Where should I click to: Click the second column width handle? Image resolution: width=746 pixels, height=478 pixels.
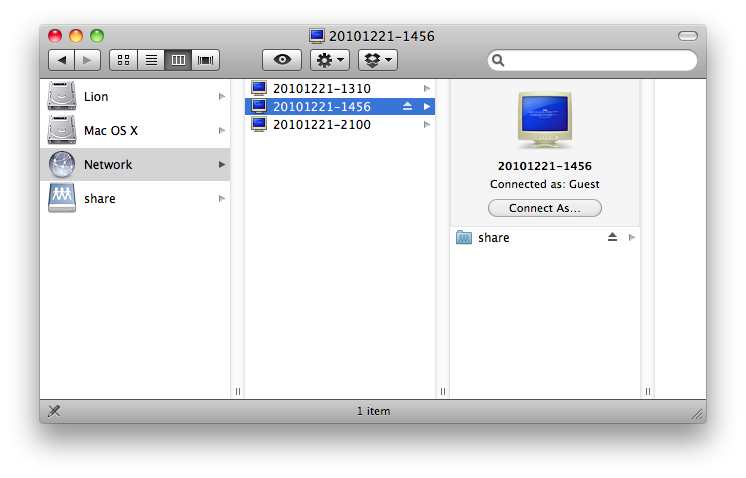(x=443, y=391)
